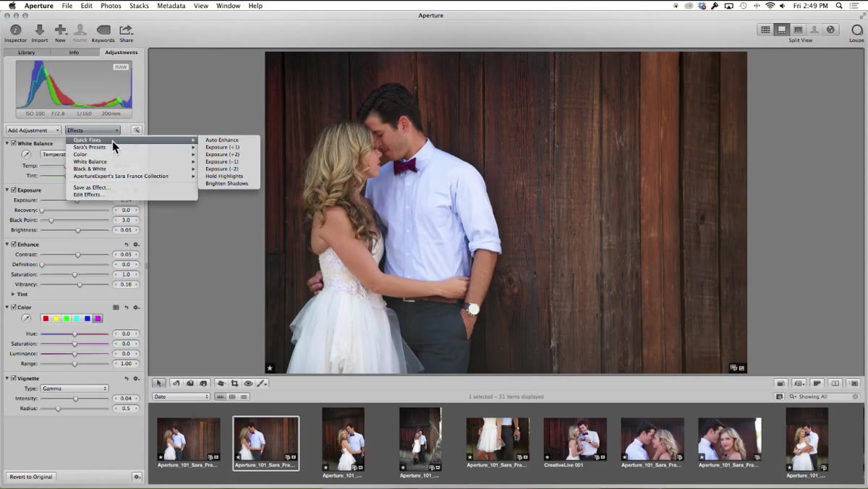Image resolution: width=868 pixels, height=489 pixels.
Task: Open the Date sort dropdown
Action: [x=181, y=396]
